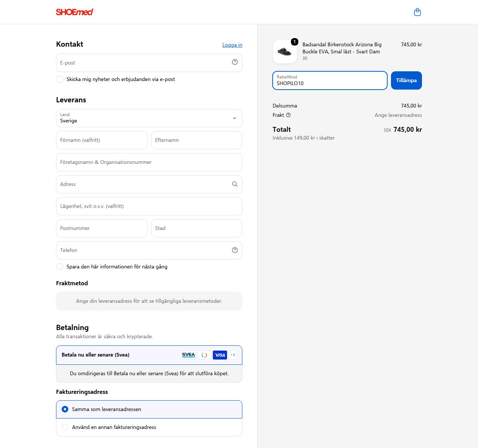Click the 'Totalt' label
478x448 pixels.
click(282, 130)
